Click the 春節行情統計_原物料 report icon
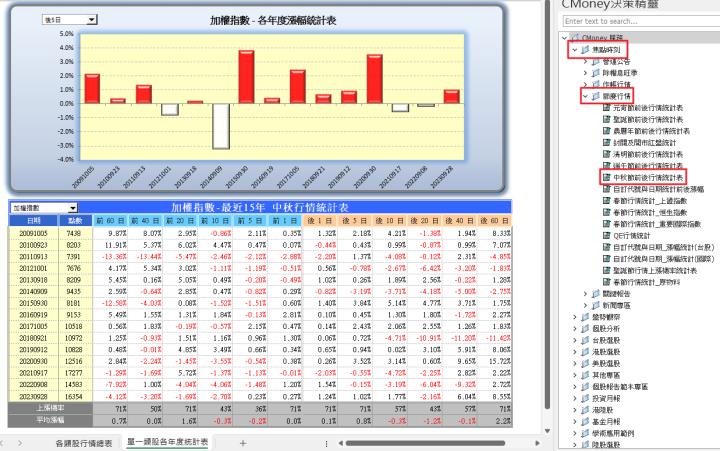This screenshot has height=451, width=720. [606, 282]
